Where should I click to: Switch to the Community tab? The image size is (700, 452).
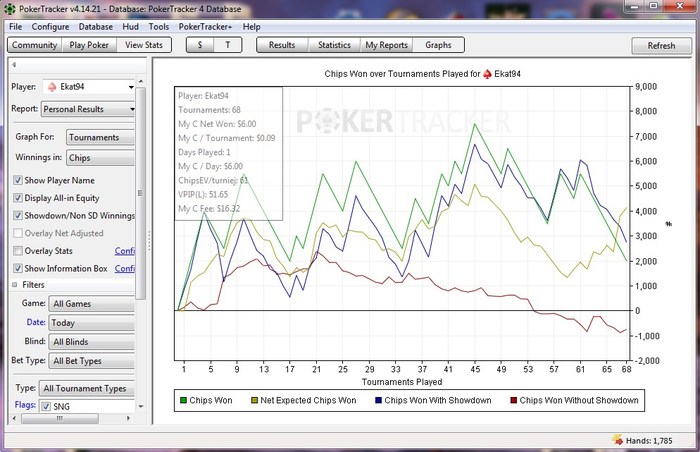coord(35,45)
